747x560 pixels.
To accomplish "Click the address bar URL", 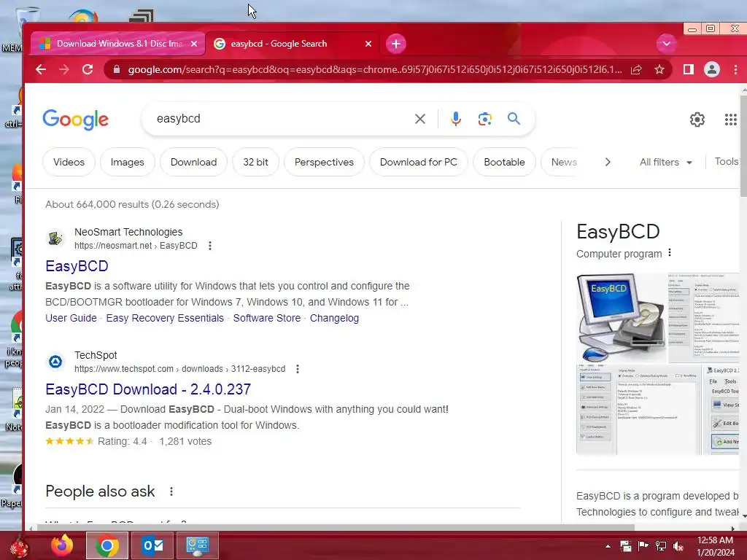I will coord(374,69).
